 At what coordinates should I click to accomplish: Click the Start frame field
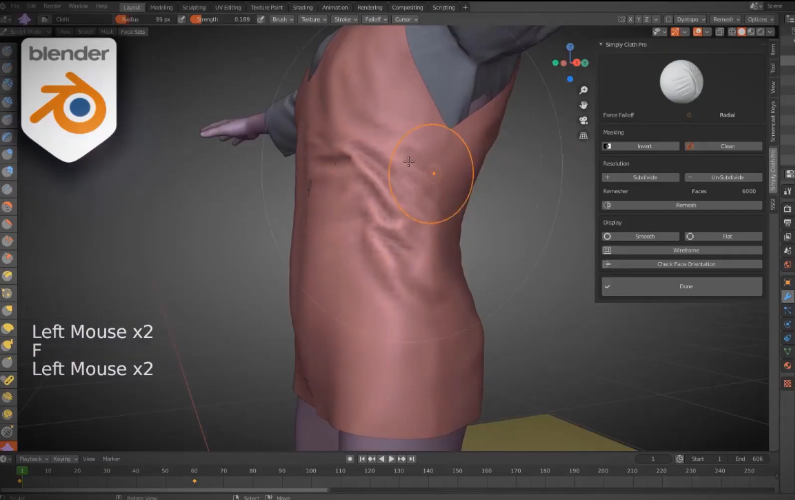pyautogui.click(x=707, y=459)
